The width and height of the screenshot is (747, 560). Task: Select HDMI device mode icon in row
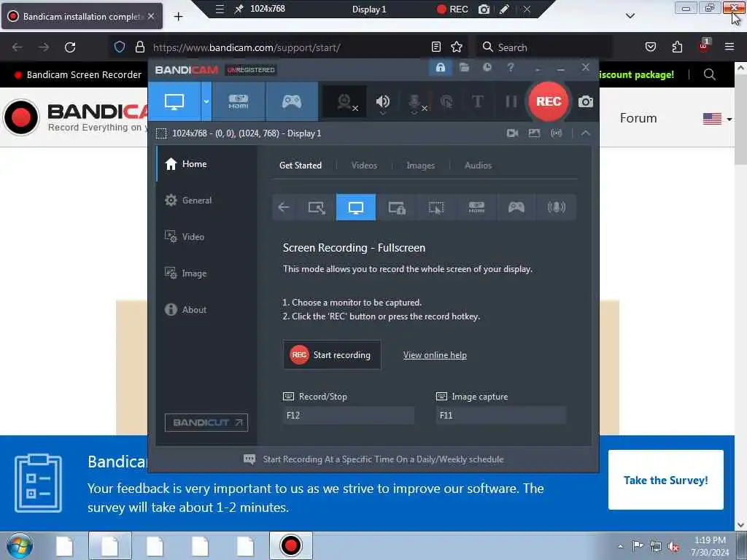click(476, 207)
